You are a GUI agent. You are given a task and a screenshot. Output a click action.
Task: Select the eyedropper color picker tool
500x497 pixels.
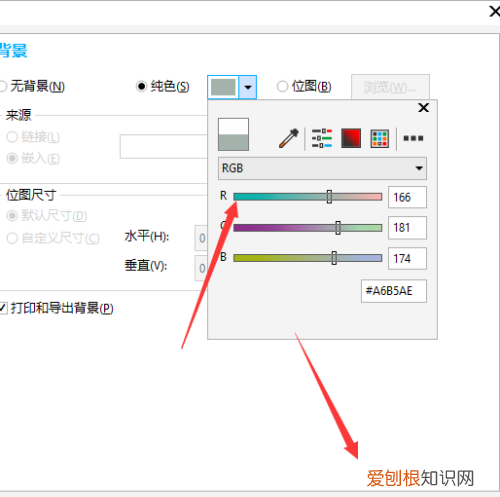tap(289, 138)
